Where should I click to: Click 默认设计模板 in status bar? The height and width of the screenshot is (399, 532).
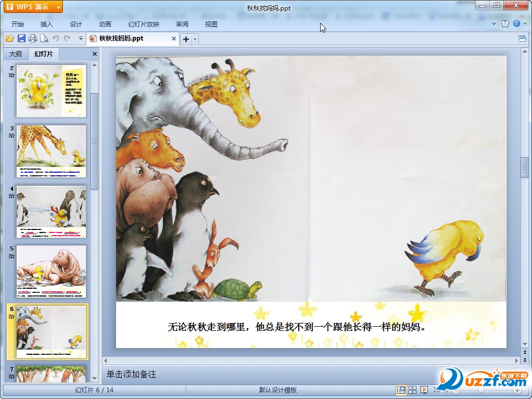[x=278, y=390]
